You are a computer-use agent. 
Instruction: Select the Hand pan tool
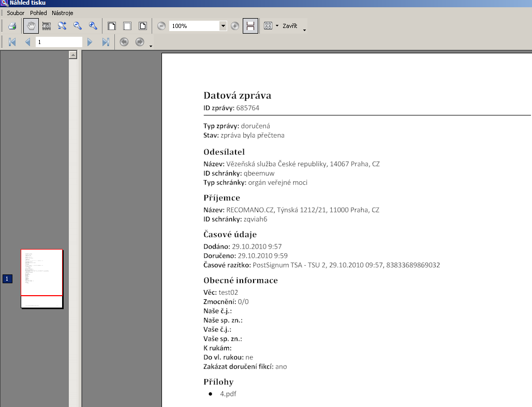point(31,26)
